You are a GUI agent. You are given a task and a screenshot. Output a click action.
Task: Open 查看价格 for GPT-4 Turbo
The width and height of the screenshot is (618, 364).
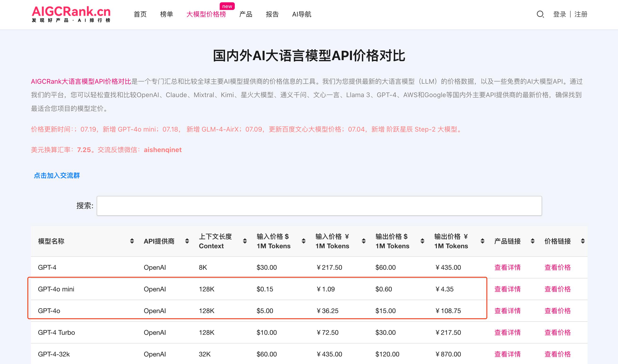557,332
